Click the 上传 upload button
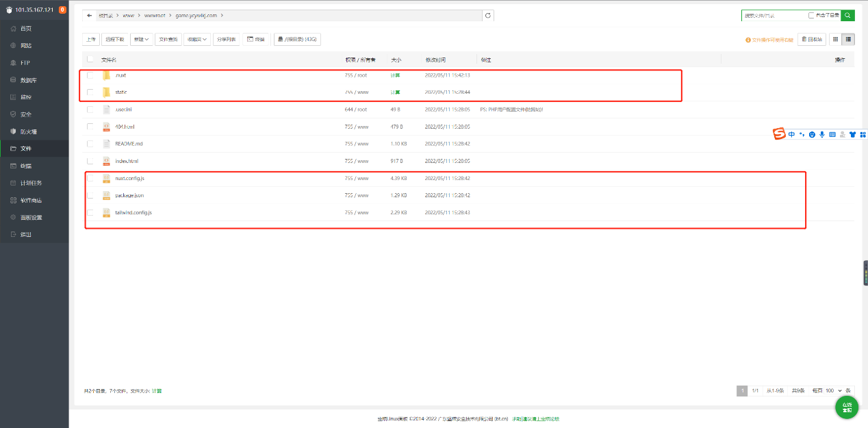Viewport: 868px width, 428px height. 91,40
